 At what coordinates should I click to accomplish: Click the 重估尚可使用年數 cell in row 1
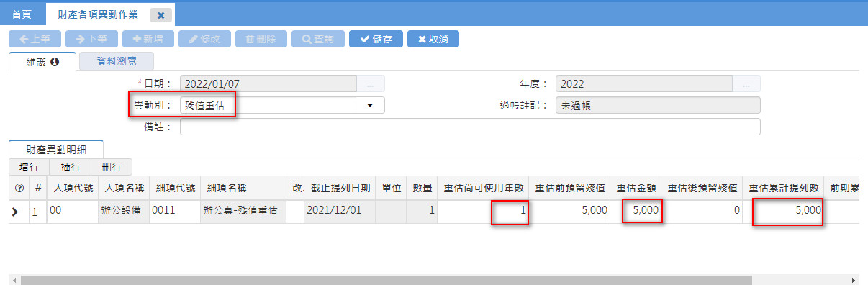click(x=483, y=212)
